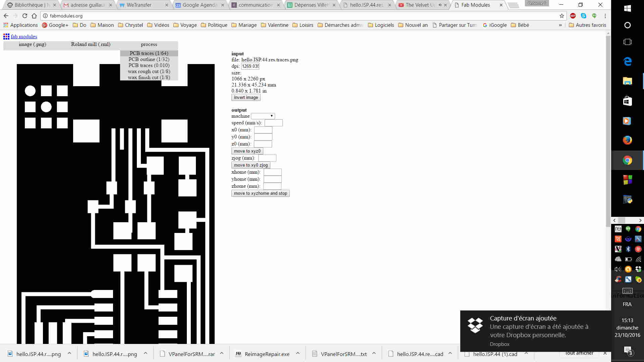
Task: Expand options for VPanelForSRM rar download
Action: [222, 353]
